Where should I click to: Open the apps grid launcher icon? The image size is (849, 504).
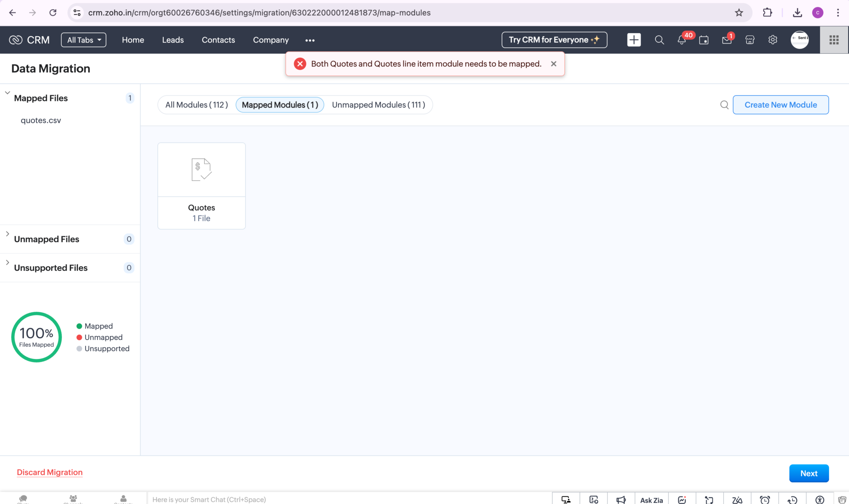coord(834,40)
